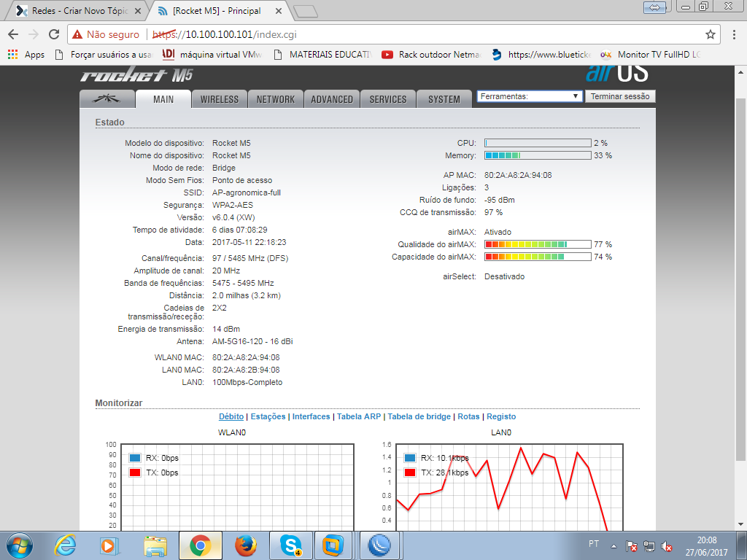Open the Forçar usuários a usar bookmark
Viewport: 747px width, 560px height.
click(104, 54)
